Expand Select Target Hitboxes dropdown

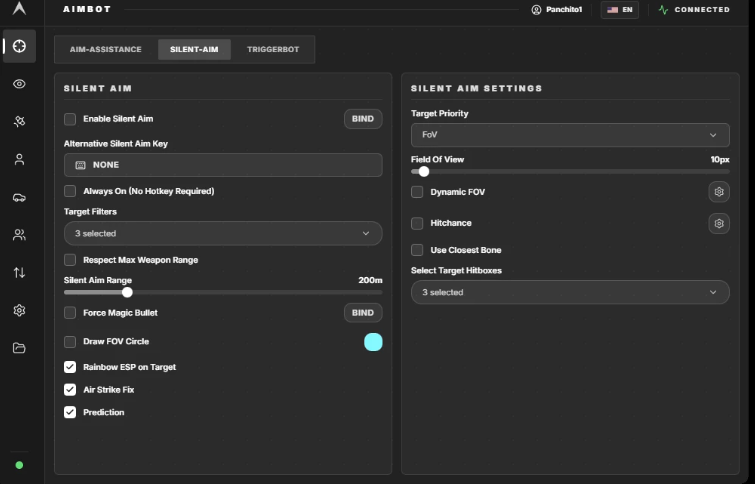570,292
